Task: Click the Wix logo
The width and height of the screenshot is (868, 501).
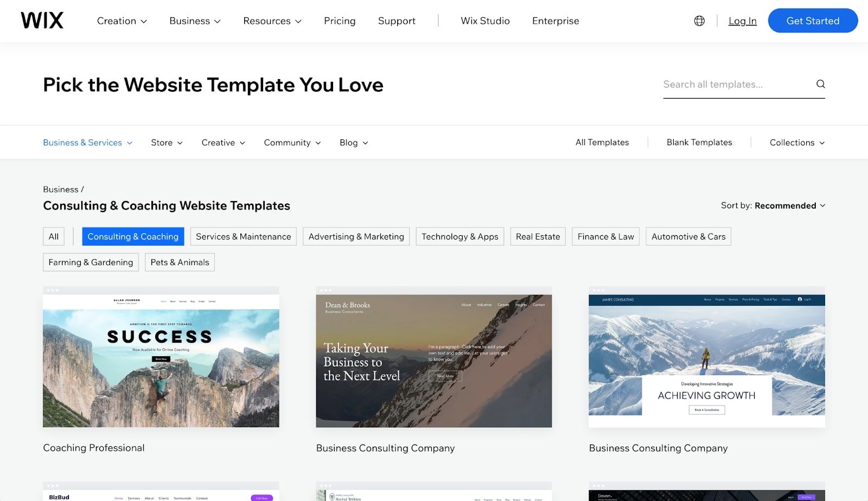Action: coord(42,21)
